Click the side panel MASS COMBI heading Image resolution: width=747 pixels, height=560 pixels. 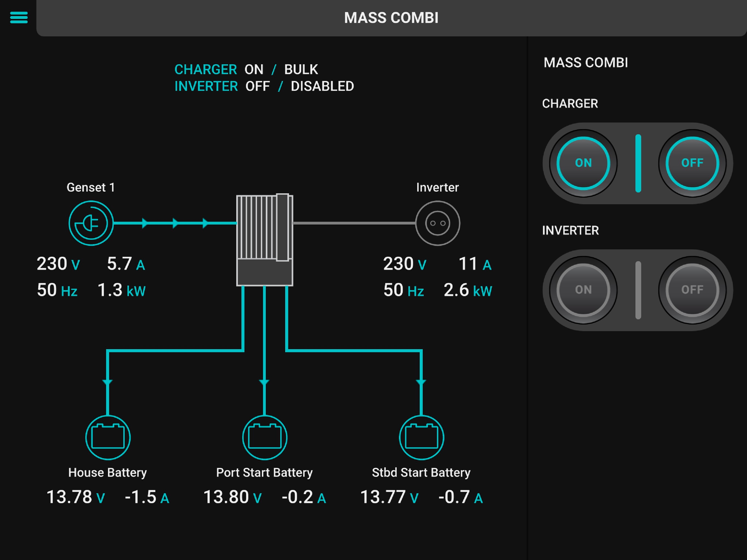[586, 63]
